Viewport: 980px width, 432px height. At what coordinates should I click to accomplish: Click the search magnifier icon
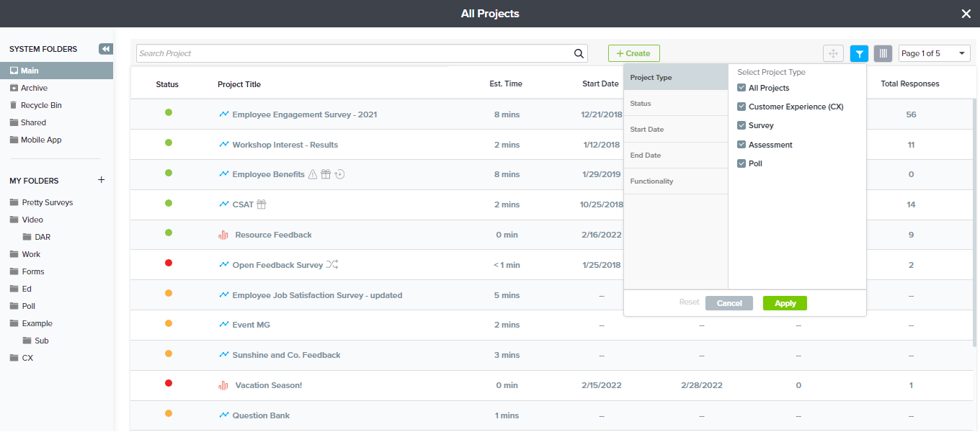[x=579, y=53]
